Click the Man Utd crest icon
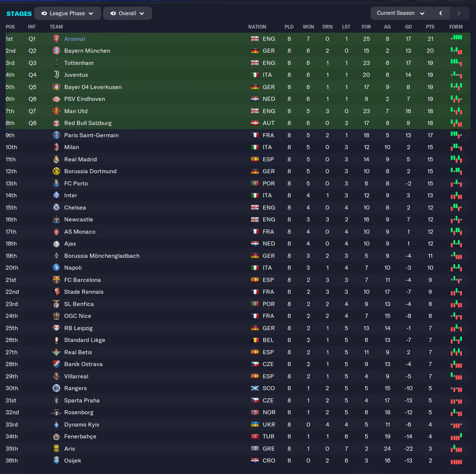Image resolution: width=476 pixels, height=474 pixels. (56, 111)
